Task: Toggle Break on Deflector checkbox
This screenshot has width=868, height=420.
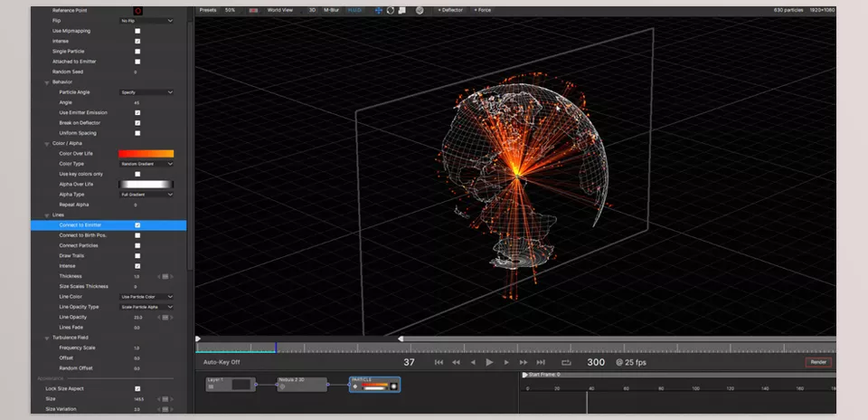Action: point(137,123)
